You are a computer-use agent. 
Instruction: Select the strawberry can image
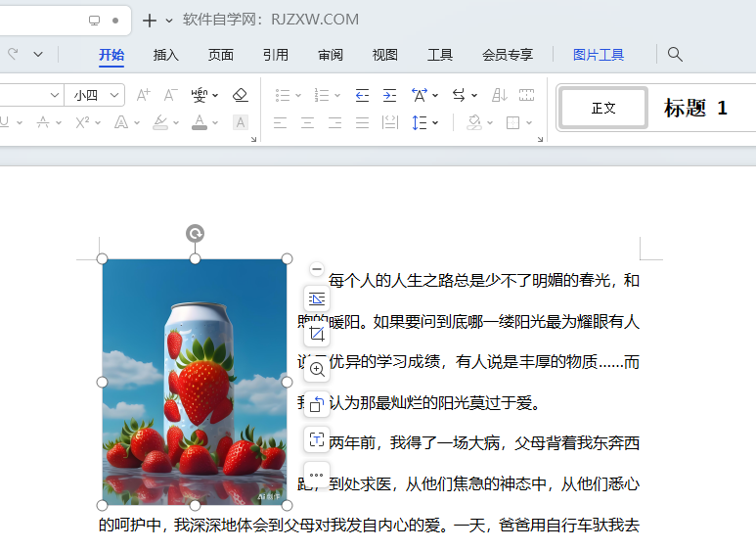click(x=195, y=382)
